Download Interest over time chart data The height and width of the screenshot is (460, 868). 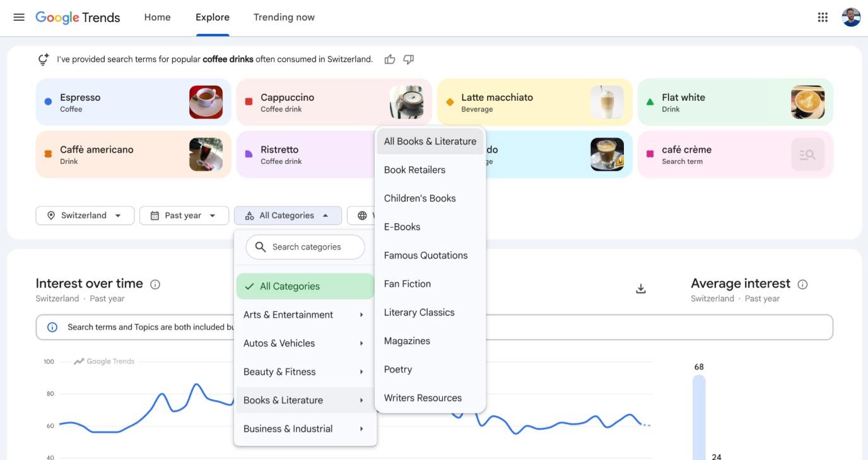pyautogui.click(x=641, y=289)
